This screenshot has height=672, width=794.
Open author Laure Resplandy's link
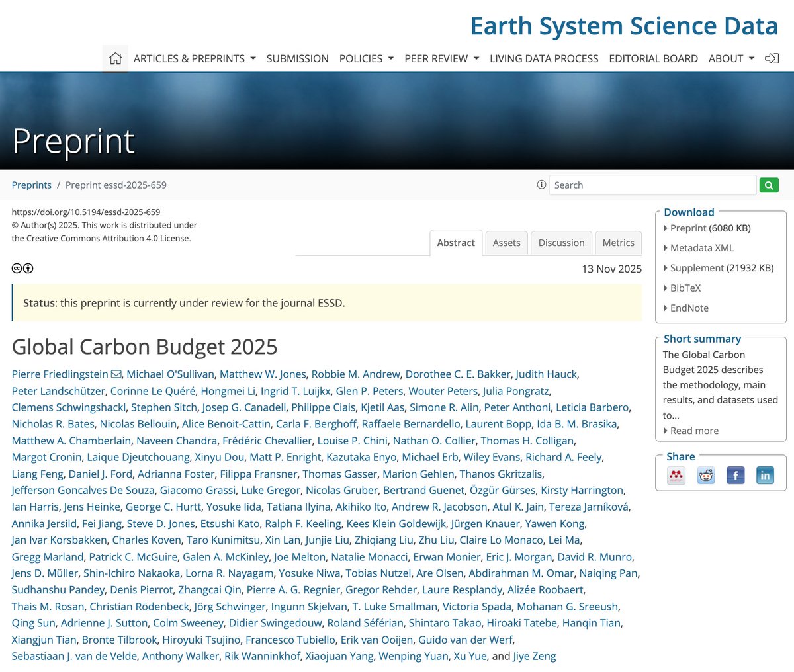463,589
